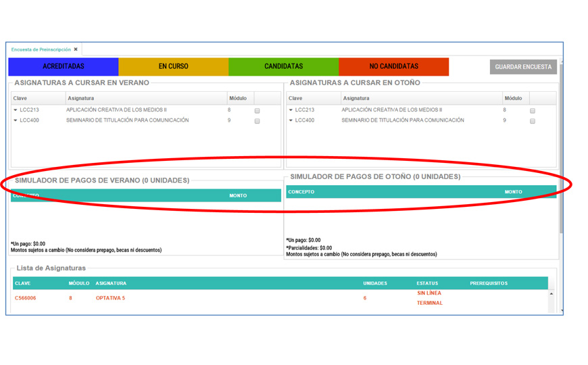588x365 pixels.
Task: Select OPTATIVA 5 in Lista de Asignaturas
Action: [110, 298]
